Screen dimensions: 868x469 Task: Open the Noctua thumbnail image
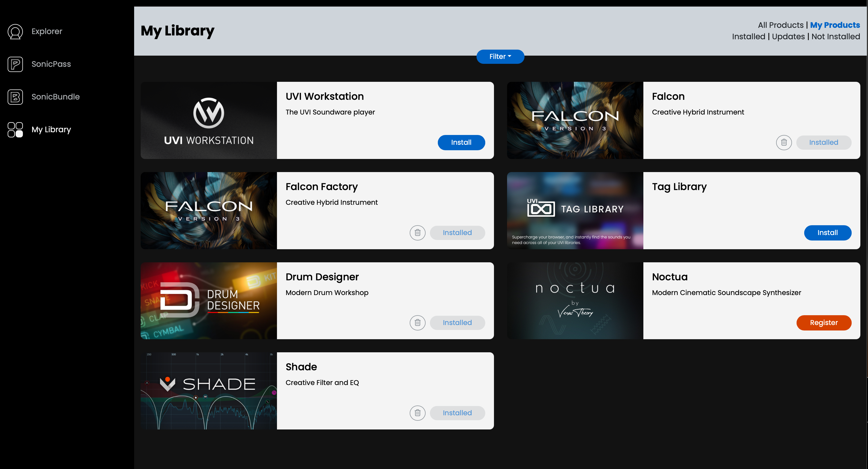[575, 301]
